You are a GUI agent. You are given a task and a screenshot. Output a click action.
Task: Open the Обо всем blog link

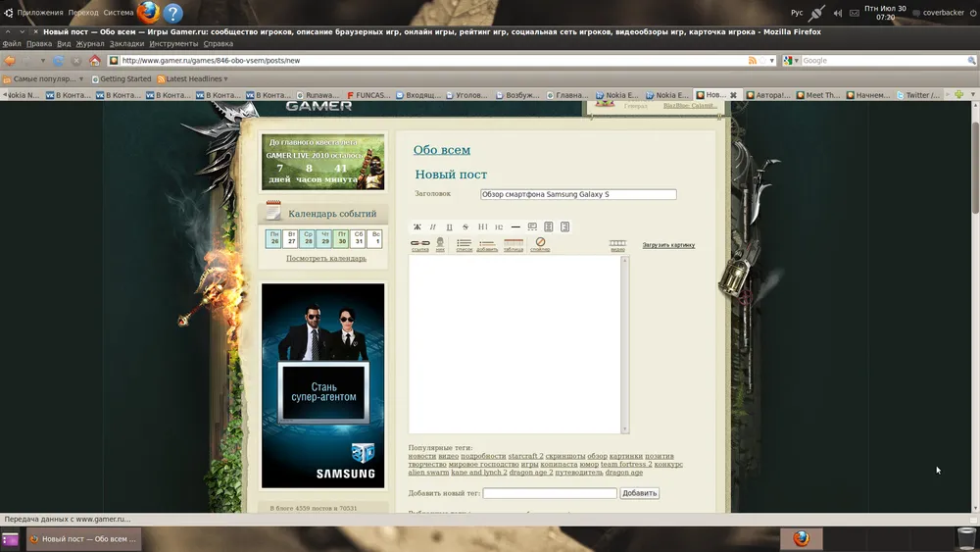coord(441,150)
